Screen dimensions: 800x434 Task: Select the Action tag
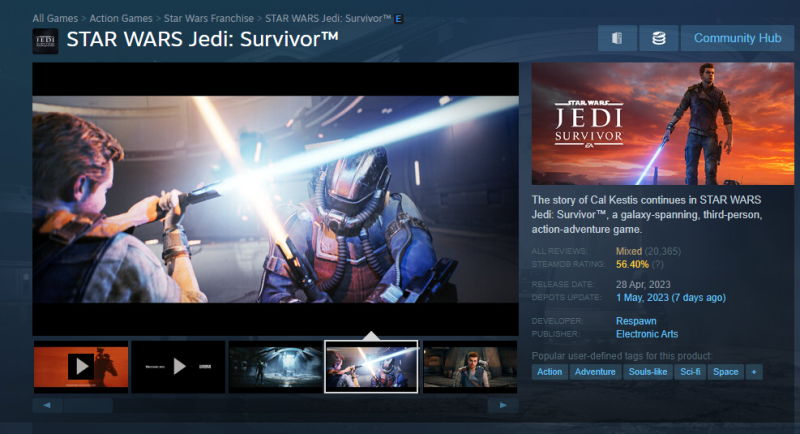click(x=549, y=372)
